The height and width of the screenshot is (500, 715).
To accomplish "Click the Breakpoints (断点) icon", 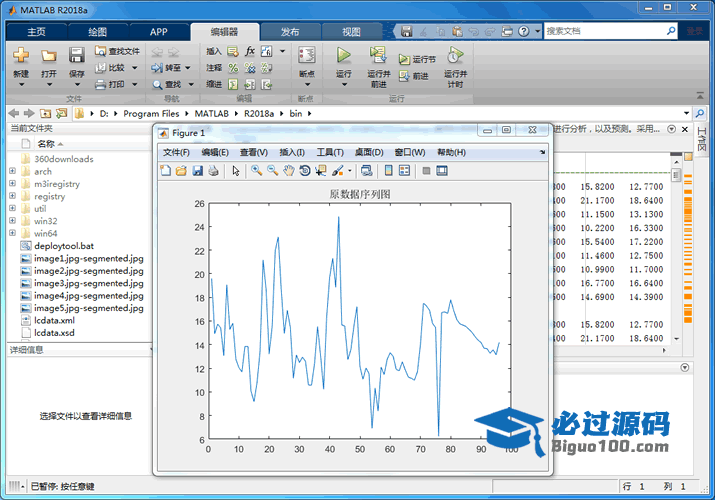I will coord(307,55).
